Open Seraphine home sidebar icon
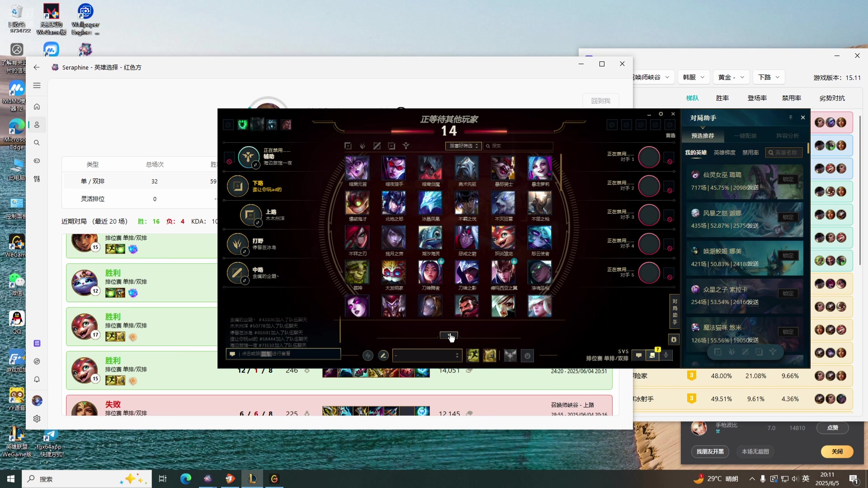This screenshot has width=868, height=488. 37,107
